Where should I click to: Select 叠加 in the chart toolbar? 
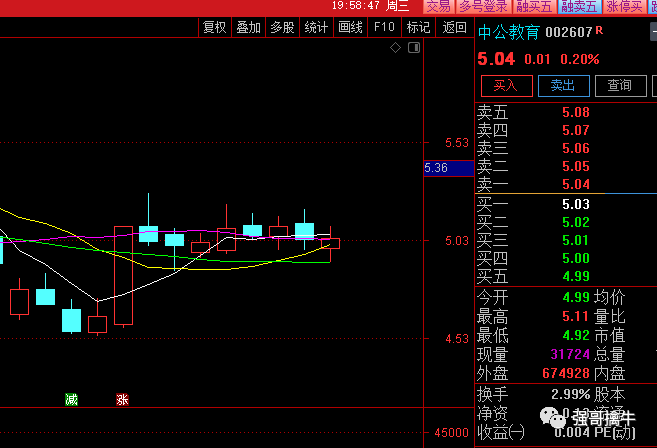[x=248, y=27]
